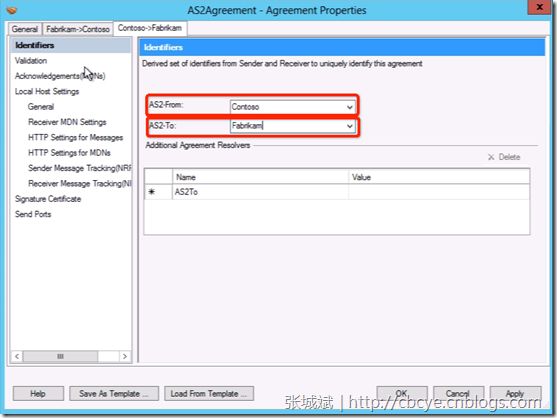Open Receiver Message Tracking settings

point(80,184)
